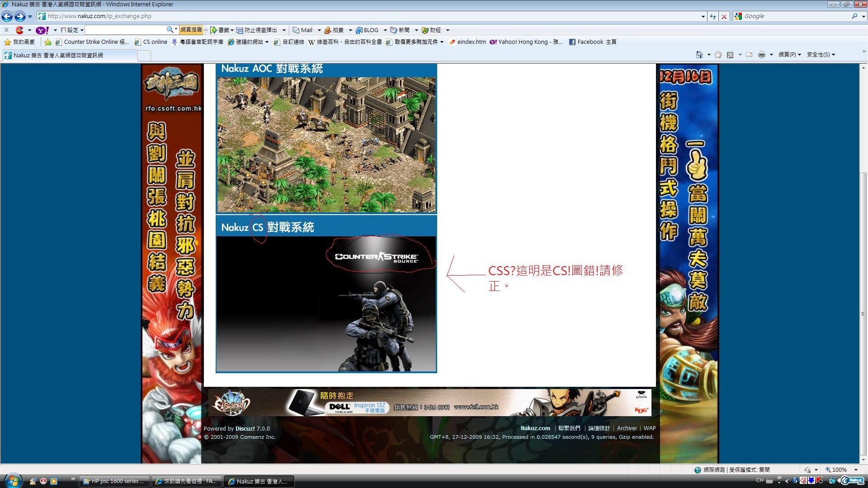Open the Nakuz.com footer link
The width and height of the screenshot is (868, 488).
pos(535,428)
